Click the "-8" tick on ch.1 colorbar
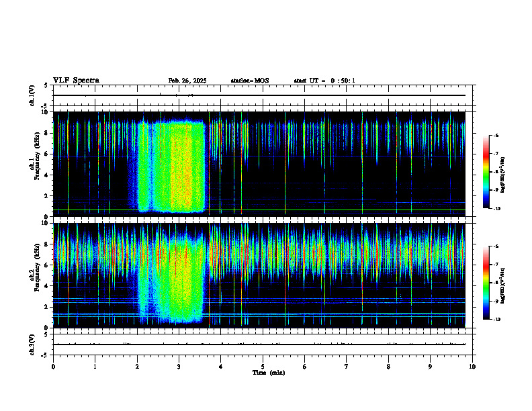The height and width of the screenshot is (411, 532). pos(496,172)
